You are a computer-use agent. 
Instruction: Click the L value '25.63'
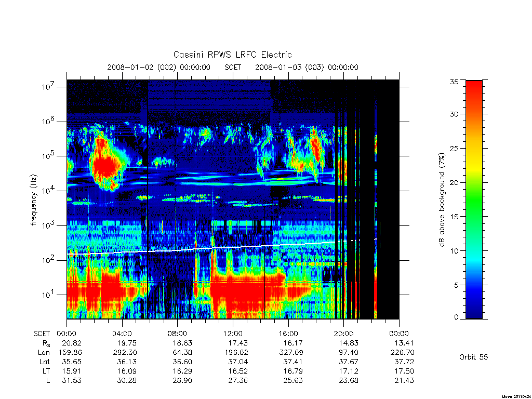(293, 381)
